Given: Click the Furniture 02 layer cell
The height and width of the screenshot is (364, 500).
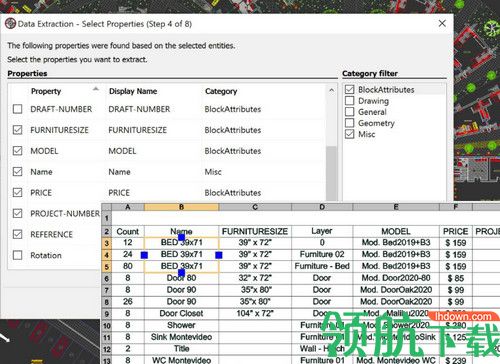Looking at the screenshot, I should coord(322,254).
